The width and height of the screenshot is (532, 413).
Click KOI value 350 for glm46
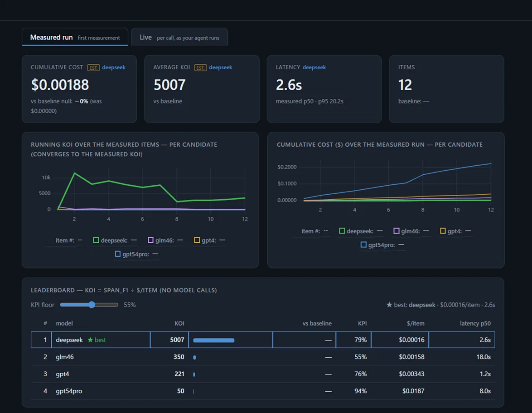(179, 357)
